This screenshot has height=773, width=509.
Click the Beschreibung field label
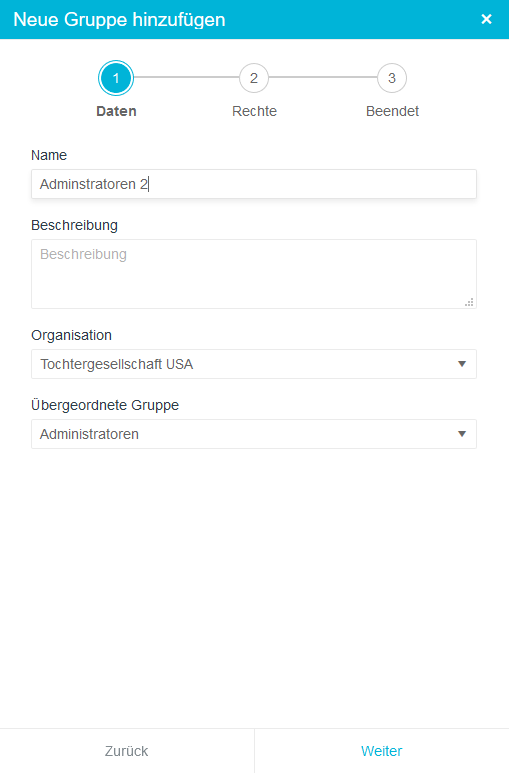(x=74, y=225)
